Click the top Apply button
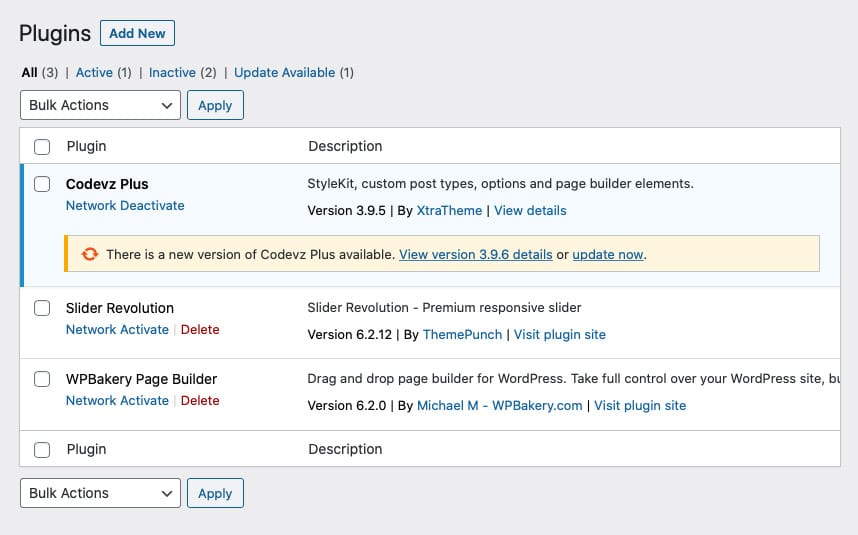The height and width of the screenshot is (535, 858). coord(215,105)
